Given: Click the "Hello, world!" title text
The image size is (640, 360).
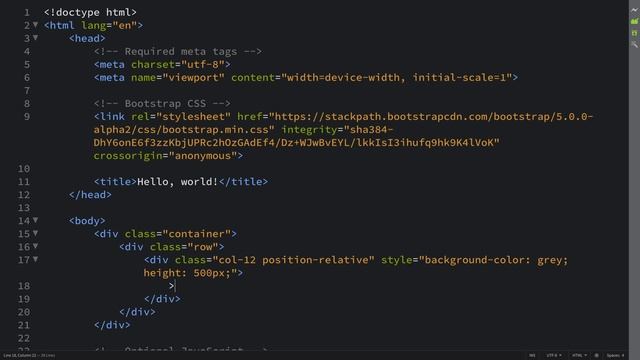Looking at the screenshot, I should click(178, 182).
